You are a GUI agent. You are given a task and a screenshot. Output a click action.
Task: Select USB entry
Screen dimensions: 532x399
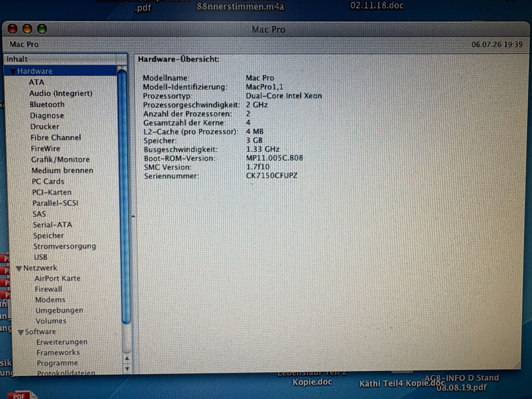41,257
